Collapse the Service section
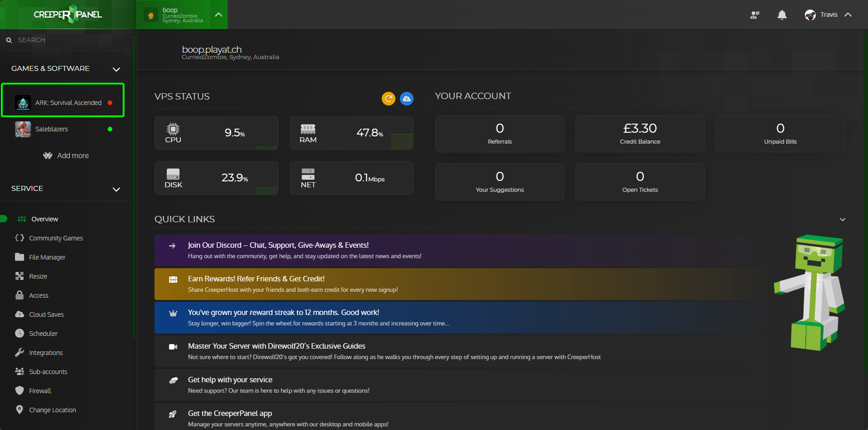The height and width of the screenshot is (430, 868). coord(116,189)
